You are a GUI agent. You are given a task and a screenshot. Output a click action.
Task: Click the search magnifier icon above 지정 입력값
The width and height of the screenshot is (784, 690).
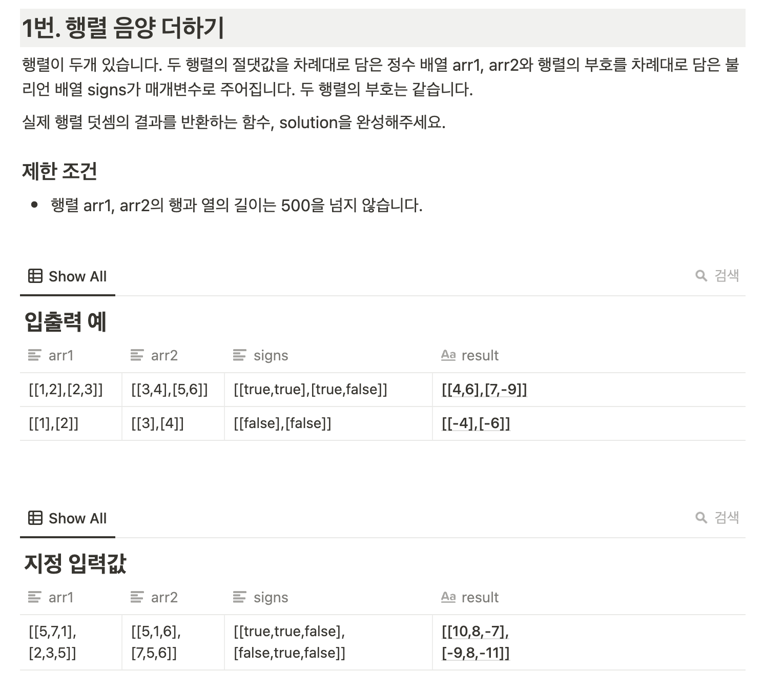coord(701,518)
